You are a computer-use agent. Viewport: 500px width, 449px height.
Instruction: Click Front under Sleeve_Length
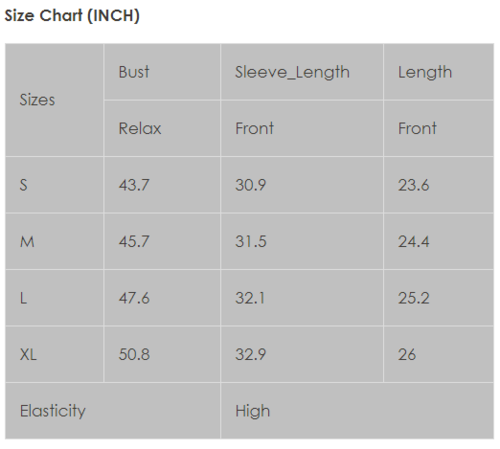(302, 128)
